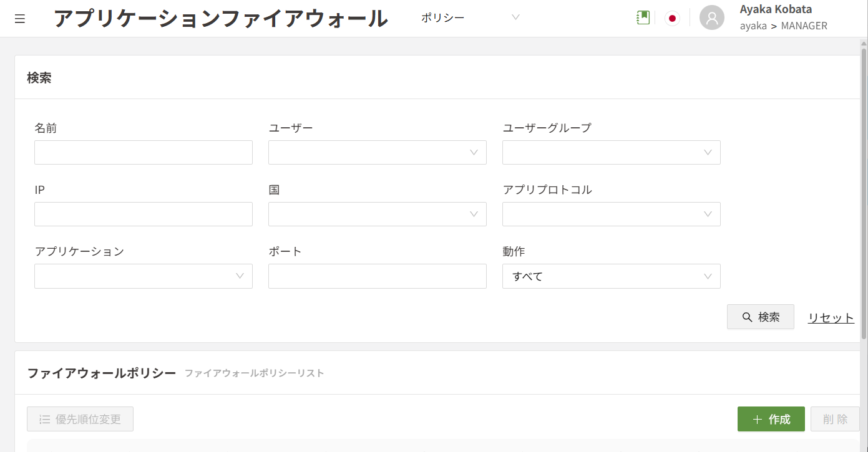Click the green 作成 button
Screen dimensions: 868x452
(x=771, y=419)
